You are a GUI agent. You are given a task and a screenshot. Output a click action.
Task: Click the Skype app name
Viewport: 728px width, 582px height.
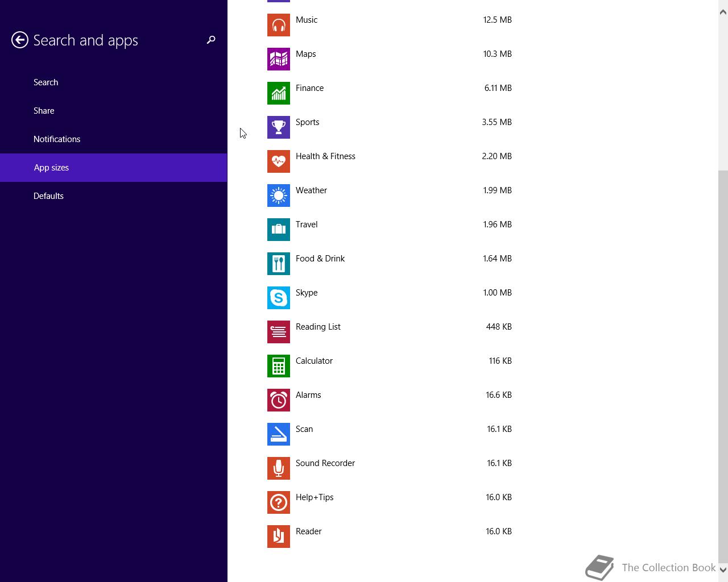307,293
